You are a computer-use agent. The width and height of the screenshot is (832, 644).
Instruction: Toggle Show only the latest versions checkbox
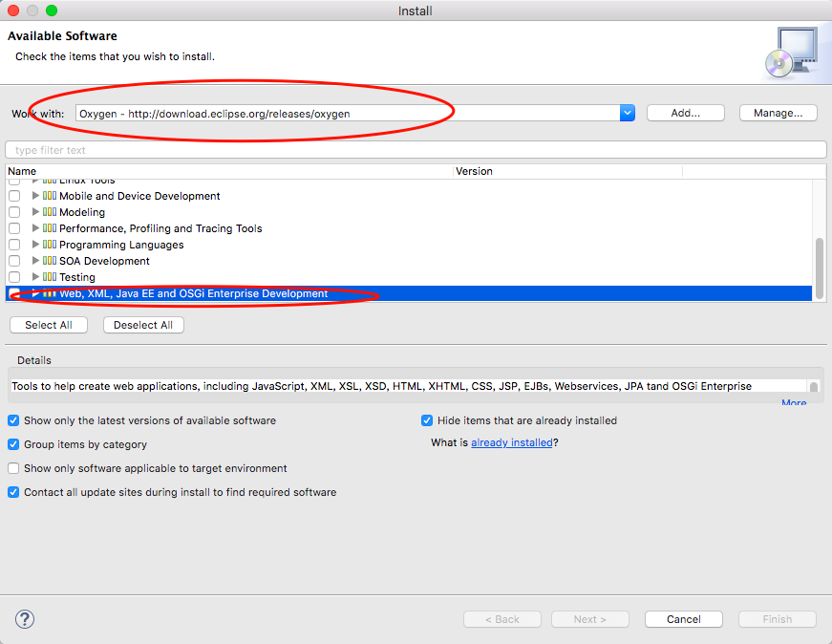point(13,420)
